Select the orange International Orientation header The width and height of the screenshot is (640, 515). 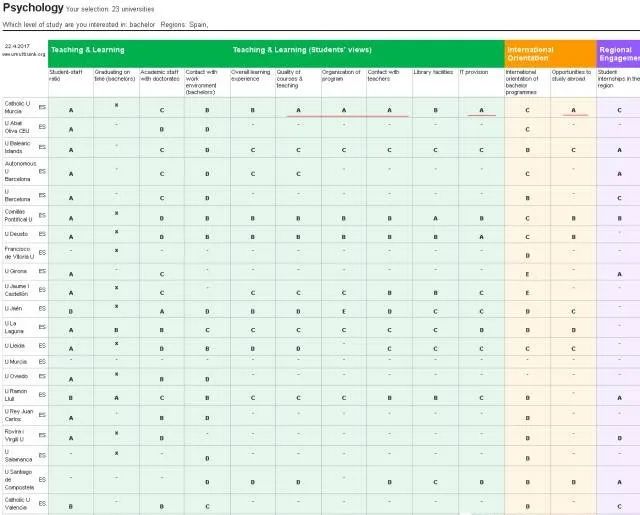tap(530, 54)
